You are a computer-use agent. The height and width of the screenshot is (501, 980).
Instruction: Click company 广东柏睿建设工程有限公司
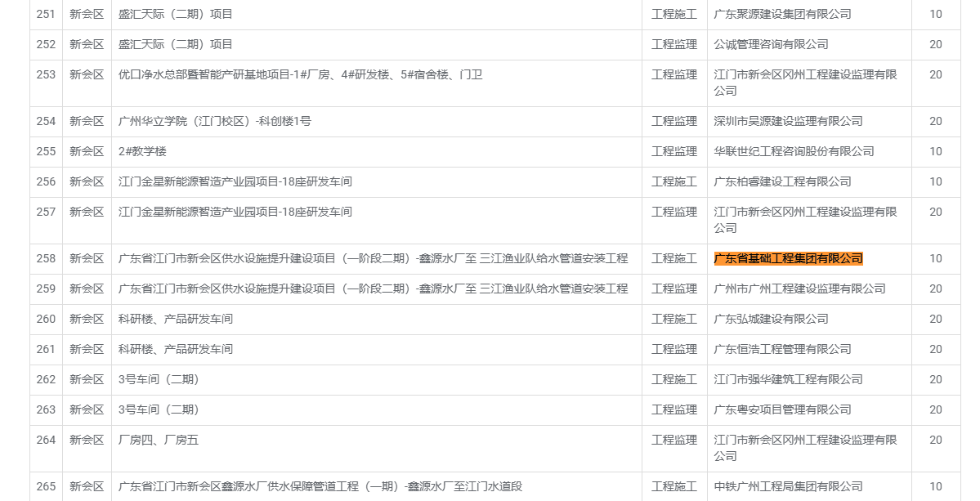[x=782, y=181]
